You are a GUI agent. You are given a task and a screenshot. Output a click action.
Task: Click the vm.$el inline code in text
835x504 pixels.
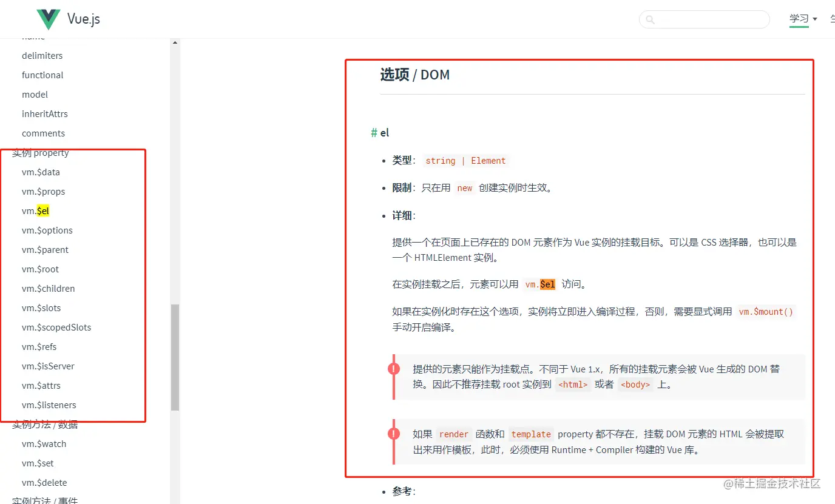pyautogui.click(x=540, y=284)
